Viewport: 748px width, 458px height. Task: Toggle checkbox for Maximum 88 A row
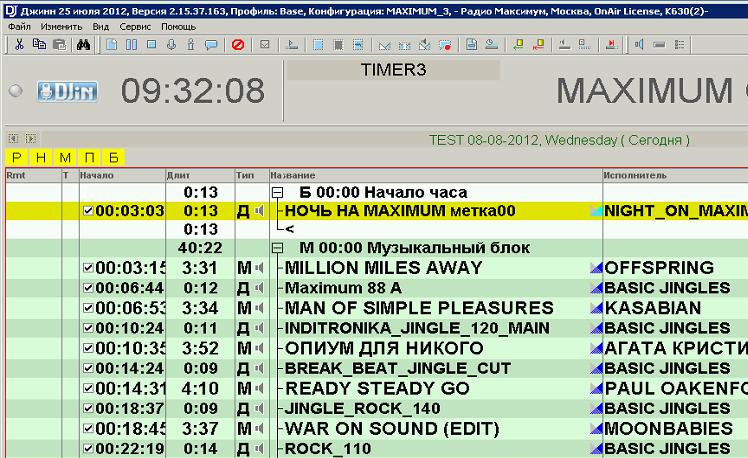coord(88,288)
